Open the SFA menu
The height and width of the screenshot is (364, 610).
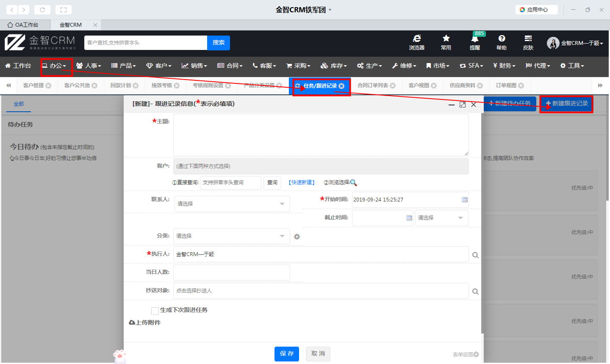click(x=471, y=66)
